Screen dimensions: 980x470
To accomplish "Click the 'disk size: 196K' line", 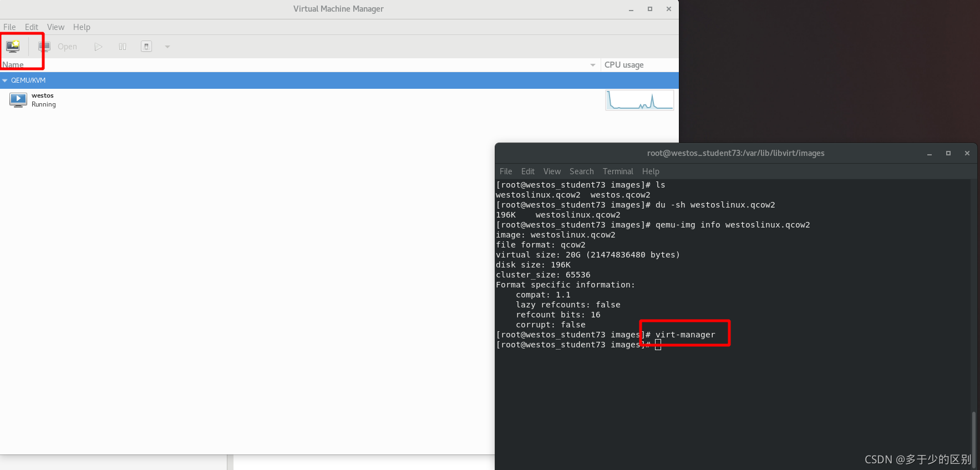I will 533,265.
